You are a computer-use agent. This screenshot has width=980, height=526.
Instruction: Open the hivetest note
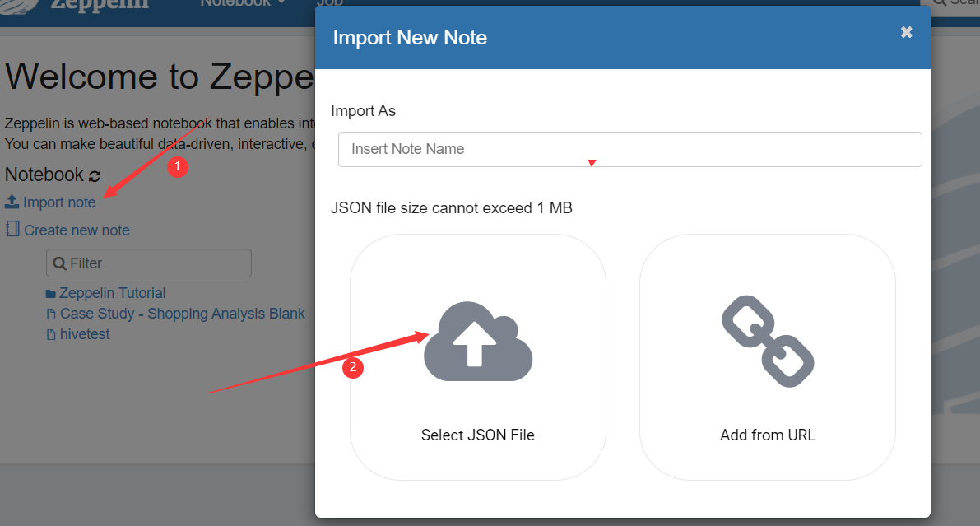tap(85, 334)
